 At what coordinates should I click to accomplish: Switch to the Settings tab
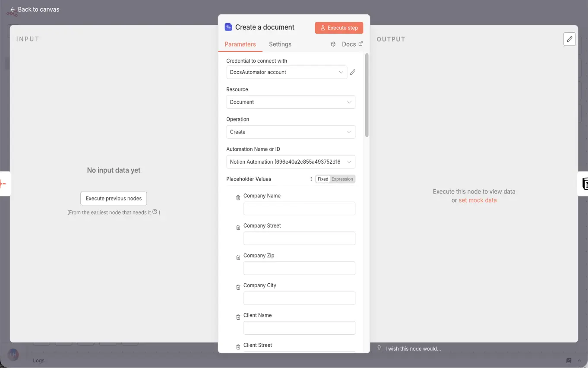pos(280,44)
